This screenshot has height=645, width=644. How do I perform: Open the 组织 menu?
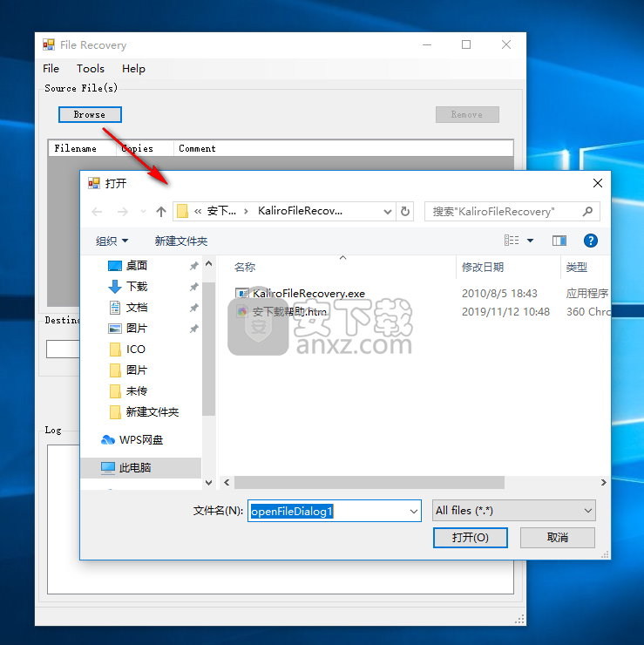click(x=112, y=241)
